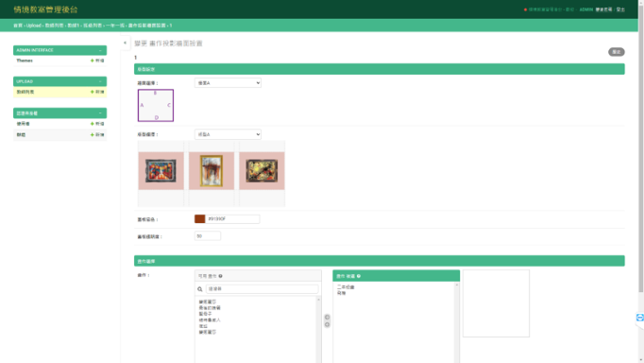
Task: Go to the home breadcrumb link
Action: point(18,26)
